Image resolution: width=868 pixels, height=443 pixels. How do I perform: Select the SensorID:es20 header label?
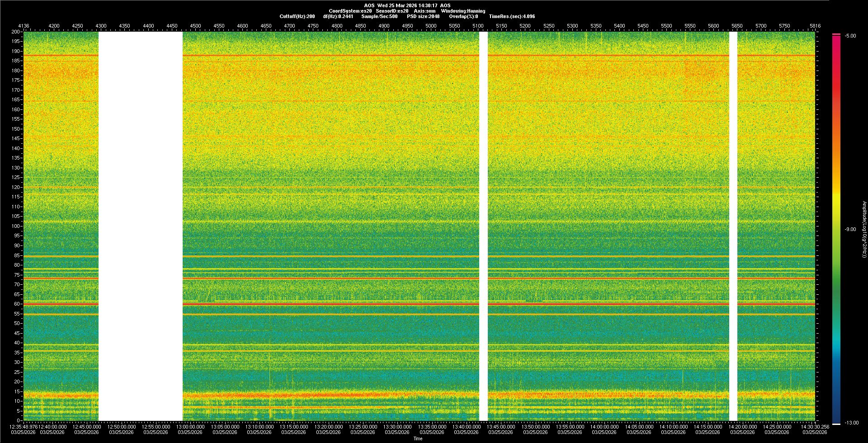tap(392, 11)
